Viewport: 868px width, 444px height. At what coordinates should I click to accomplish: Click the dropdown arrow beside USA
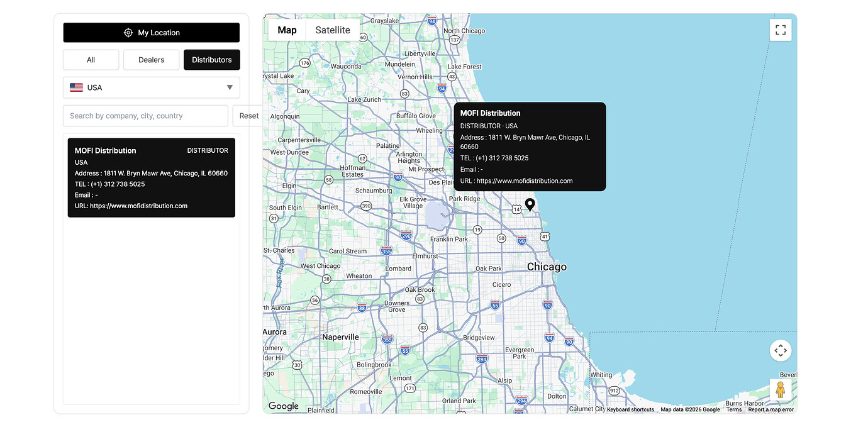click(x=230, y=87)
